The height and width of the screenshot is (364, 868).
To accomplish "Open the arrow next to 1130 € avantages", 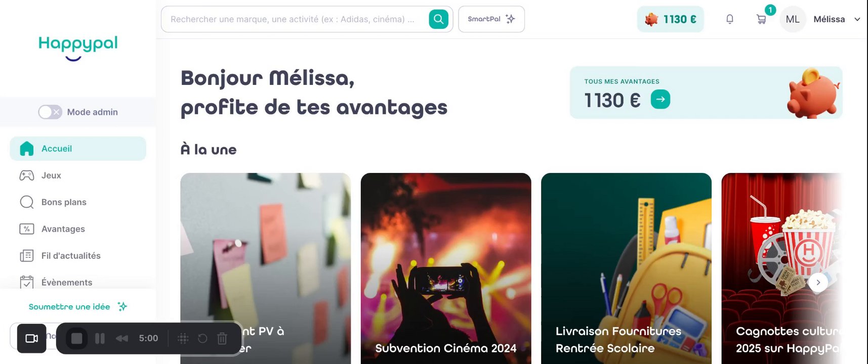I will tap(660, 99).
